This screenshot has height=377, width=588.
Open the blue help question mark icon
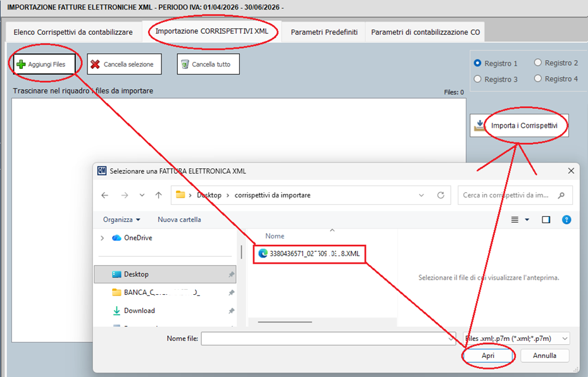click(566, 219)
